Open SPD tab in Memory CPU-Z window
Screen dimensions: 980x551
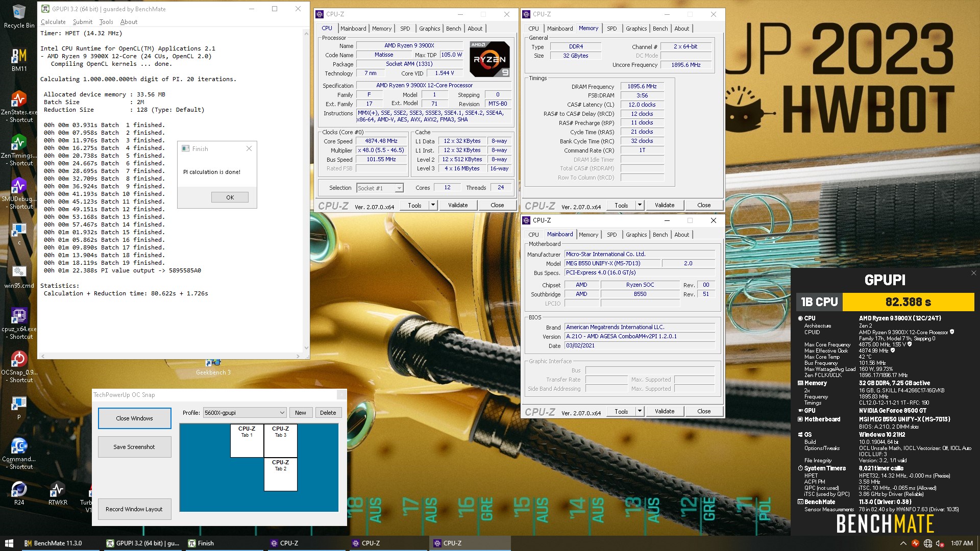click(x=611, y=29)
